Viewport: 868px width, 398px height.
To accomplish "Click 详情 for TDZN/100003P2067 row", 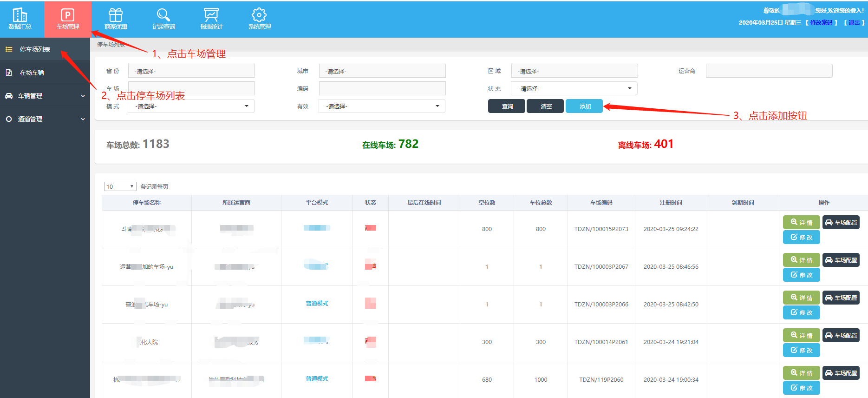I will click(x=802, y=260).
